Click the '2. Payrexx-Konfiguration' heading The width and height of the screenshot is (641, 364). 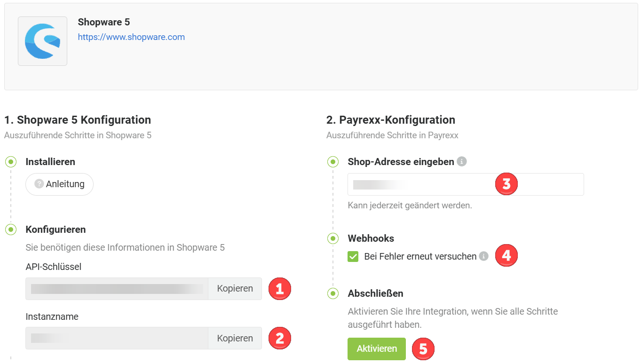(391, 120)
